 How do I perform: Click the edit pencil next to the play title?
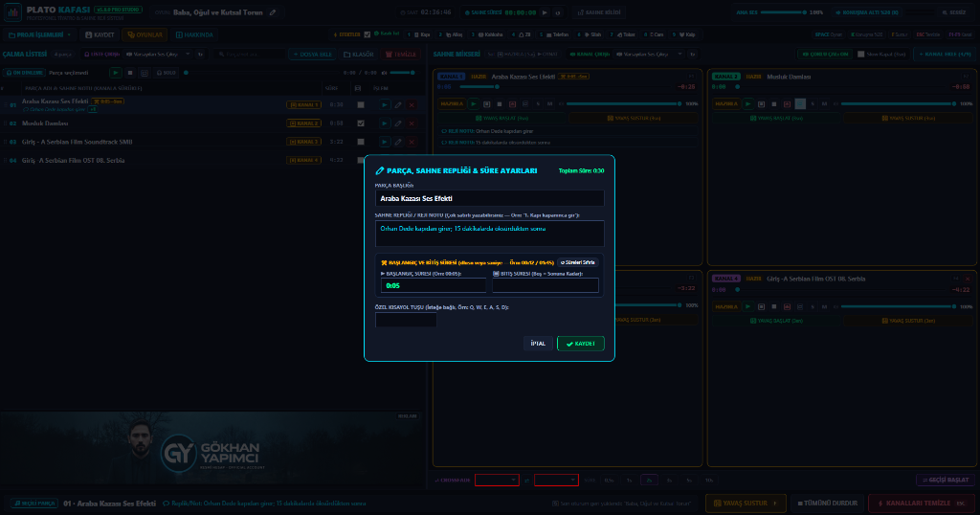273,12
